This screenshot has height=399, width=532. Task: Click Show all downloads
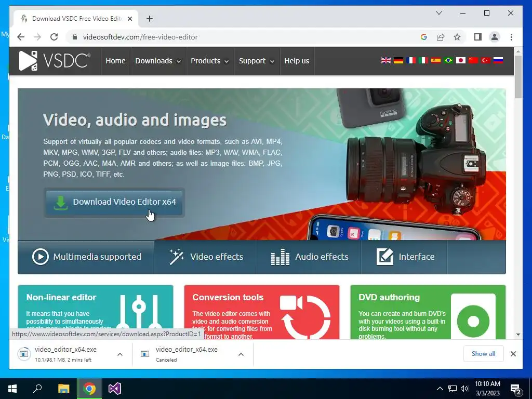(483, 354)
